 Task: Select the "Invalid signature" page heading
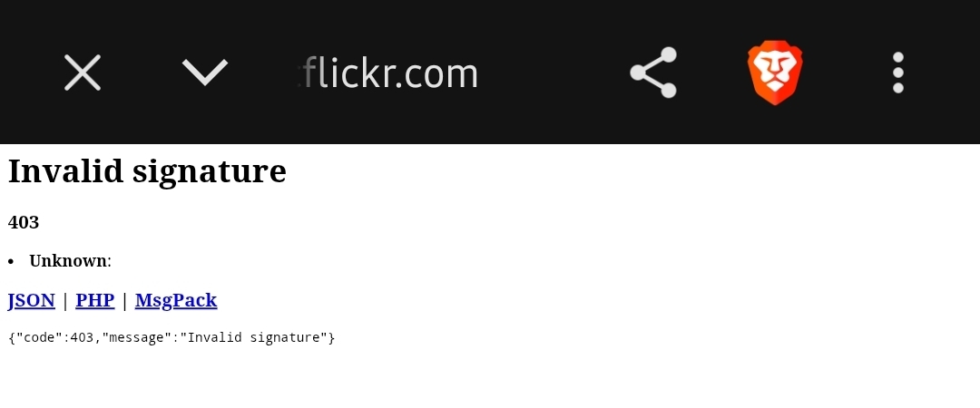tap(147, 170)
